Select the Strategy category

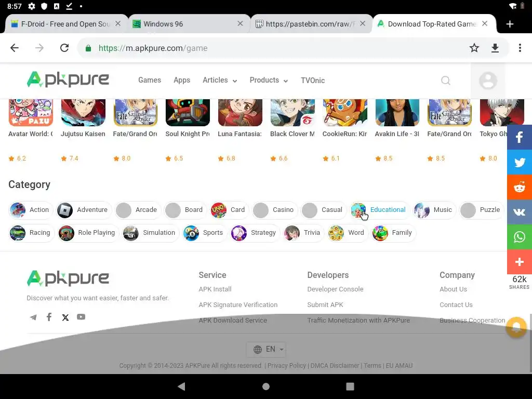click(x=255, y=233)
